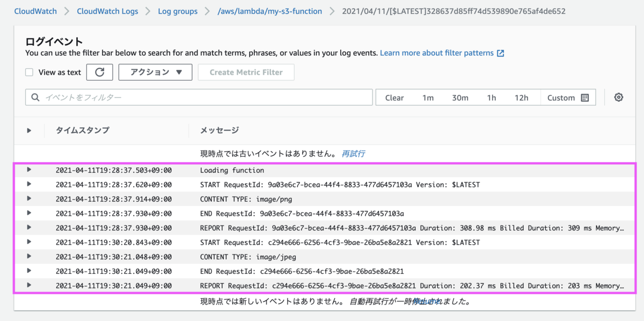The image size is (644, 321).
Task: Expand the REPORT row with Duration 308.98 ms
Action: coord(29,228)
